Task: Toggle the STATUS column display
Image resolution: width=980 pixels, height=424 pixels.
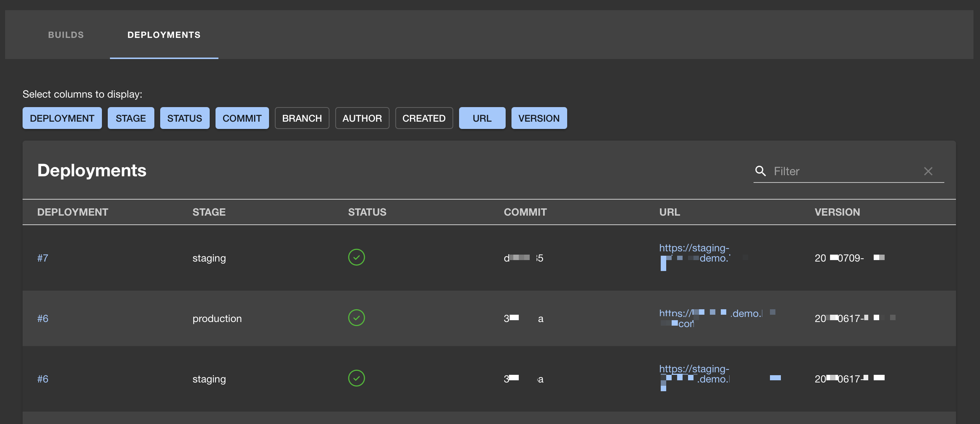Action: click(185, 118)
